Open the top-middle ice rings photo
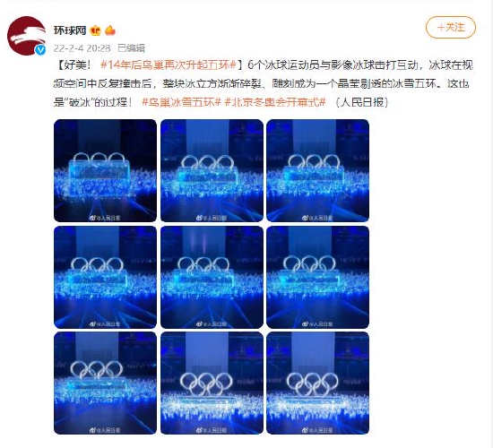This screenshot has width=493, height=448. (x=212, y=170)
